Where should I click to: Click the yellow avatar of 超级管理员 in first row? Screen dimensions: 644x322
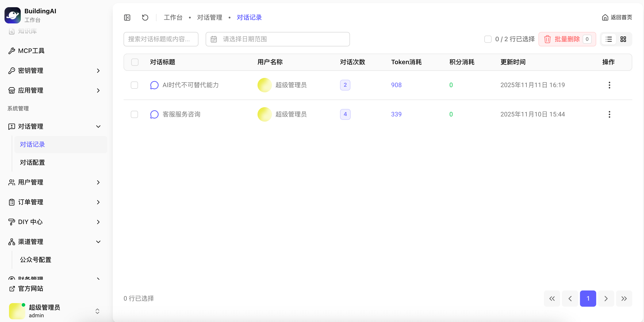tap(264, 85)
